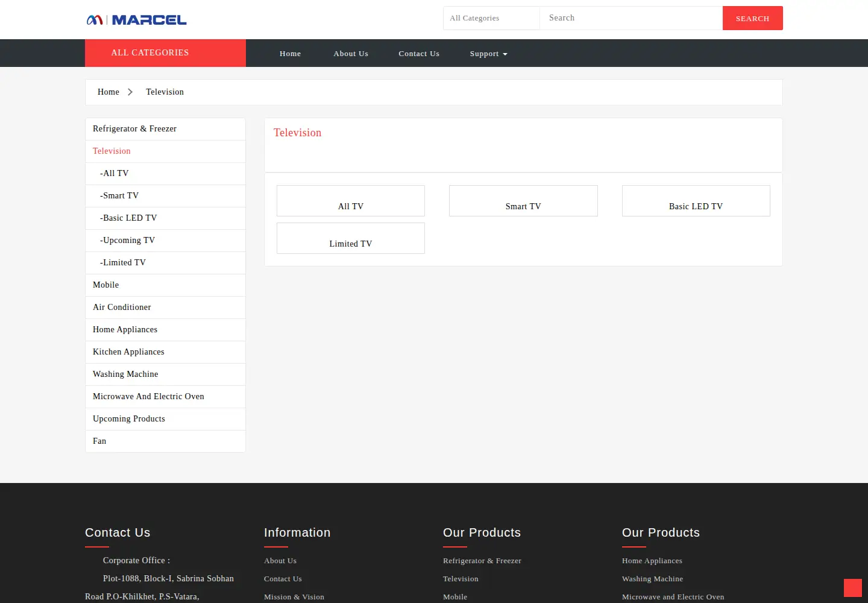The image size is (868, 603).
Task: Click Home breadcrumb link
Action: tap(108, 92)
